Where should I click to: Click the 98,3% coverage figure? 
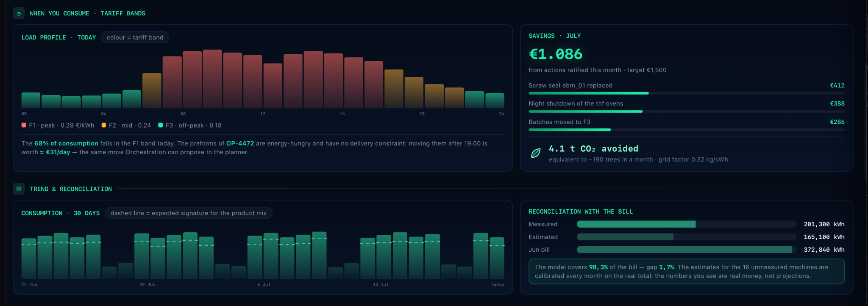tap(598, 267)
